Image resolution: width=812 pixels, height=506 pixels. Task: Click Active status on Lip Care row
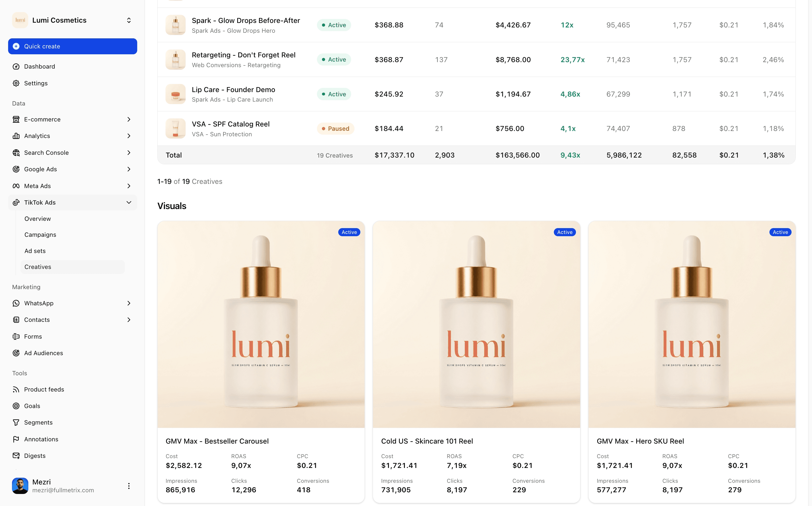point(334,94)
